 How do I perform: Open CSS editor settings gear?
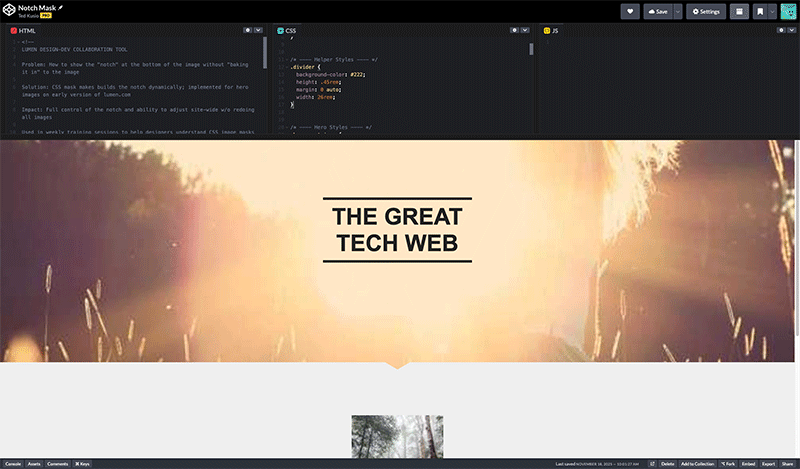coord(514,30)
